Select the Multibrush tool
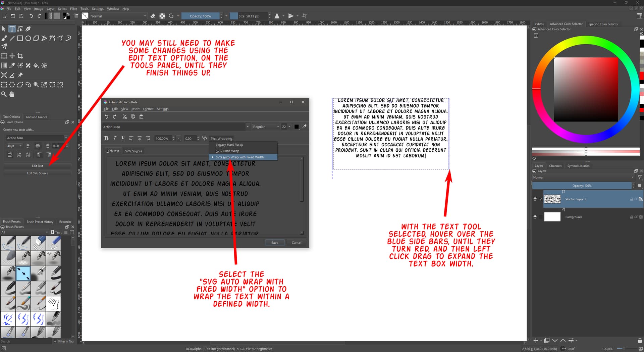This screenshot has width=644, height=352. point(4,46)
